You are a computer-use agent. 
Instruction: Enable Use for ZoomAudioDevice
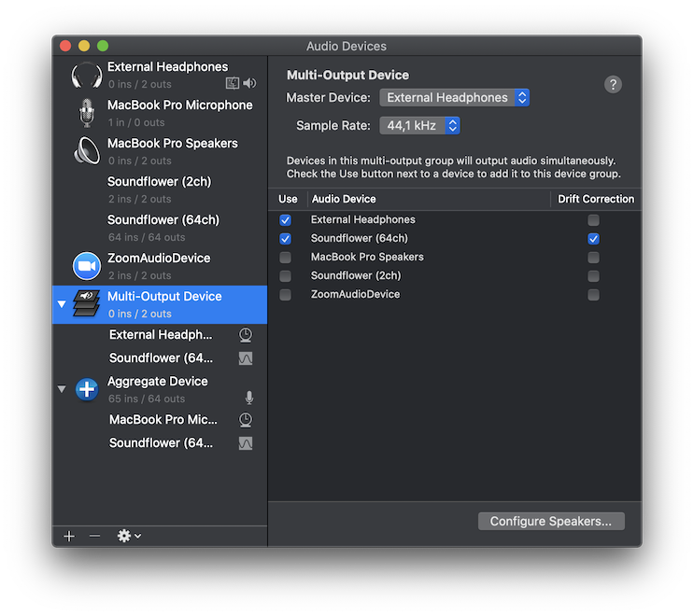pos(286,295)
